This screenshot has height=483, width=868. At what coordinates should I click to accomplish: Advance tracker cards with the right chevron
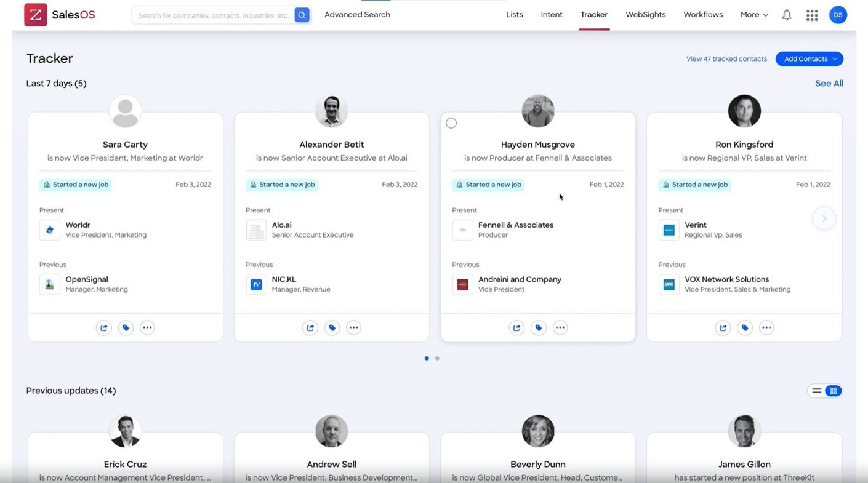point(824,218)
